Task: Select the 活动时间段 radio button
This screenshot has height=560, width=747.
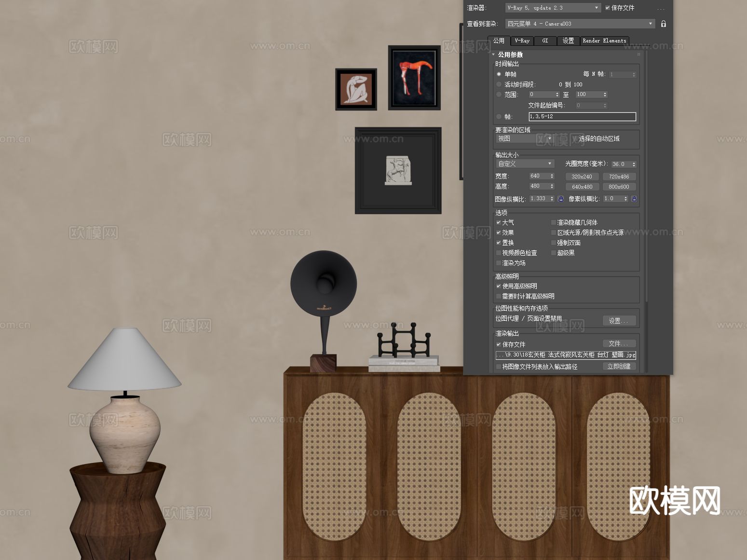Action: point(499,84)
